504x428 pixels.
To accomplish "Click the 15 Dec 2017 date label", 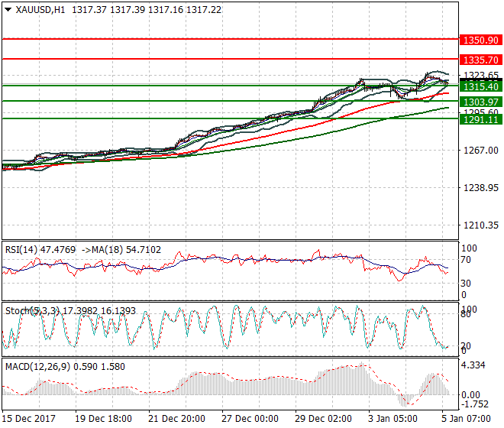I will point(28,419).
